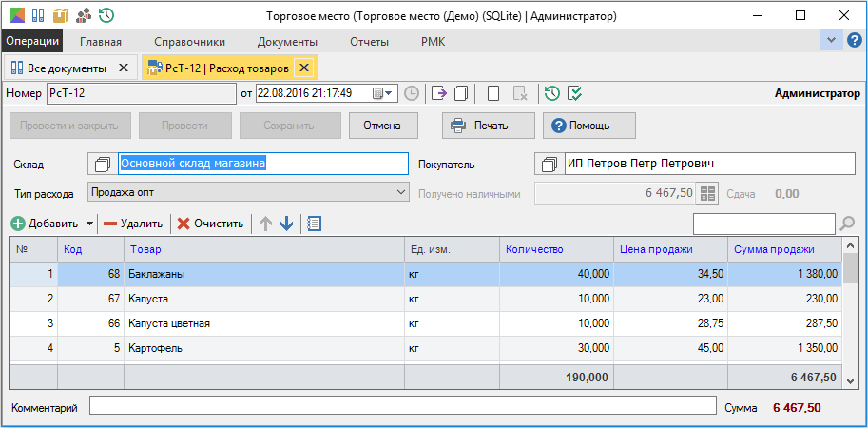Image resolution: width=868 pixels, height=428 pixels.
Task: Click table scrollbar up arrow
Action: pyautogui.click(x=850, y=244)
